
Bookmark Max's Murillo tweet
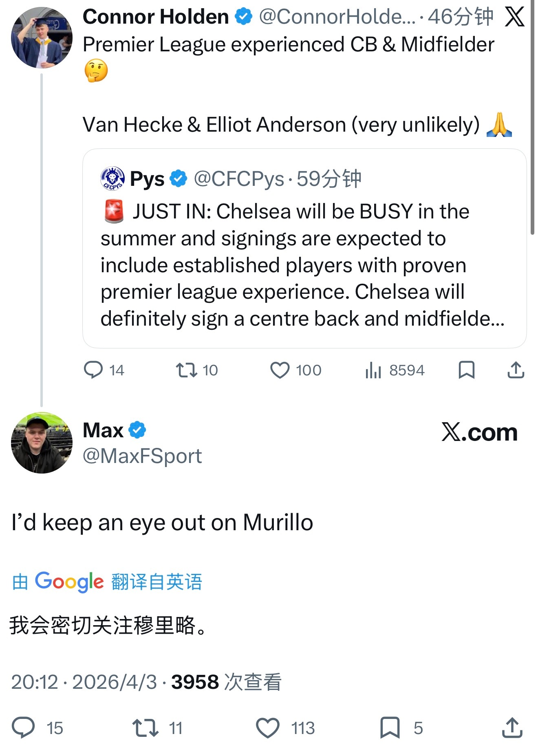[x=390, y=728]
